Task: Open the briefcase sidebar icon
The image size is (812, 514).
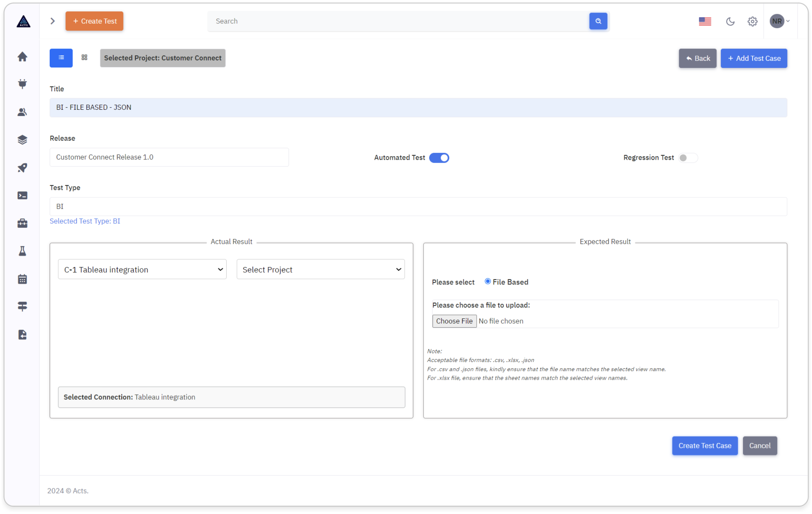Action: (x=22, y=223)
